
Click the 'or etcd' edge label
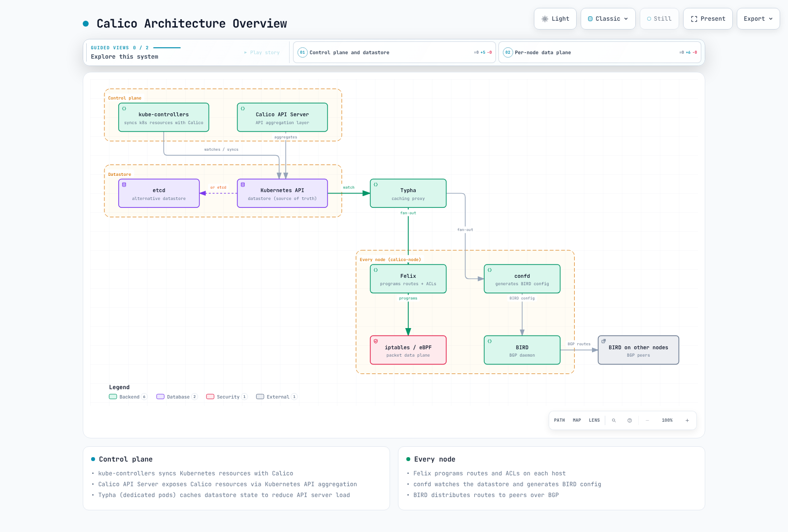pos(218,187)
